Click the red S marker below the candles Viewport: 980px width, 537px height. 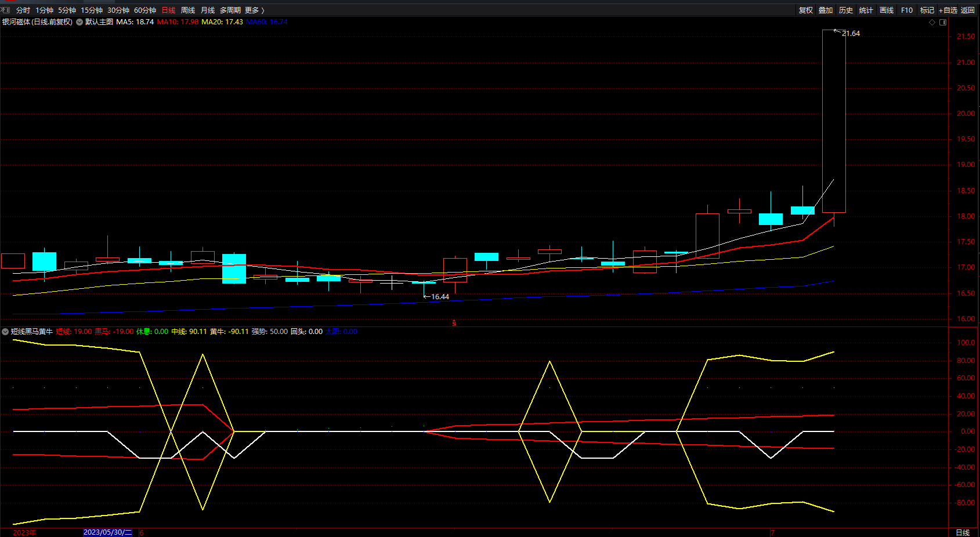(x=454, y=324)
